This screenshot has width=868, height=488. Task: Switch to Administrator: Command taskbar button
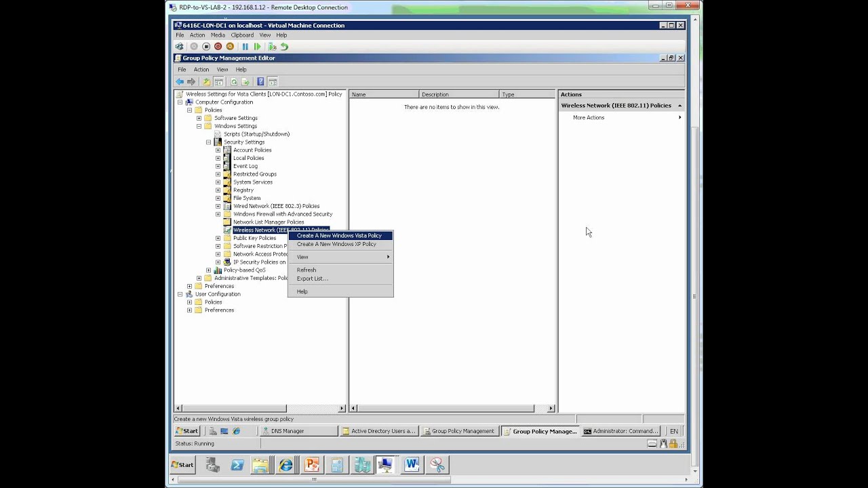[x=620, y=431]
